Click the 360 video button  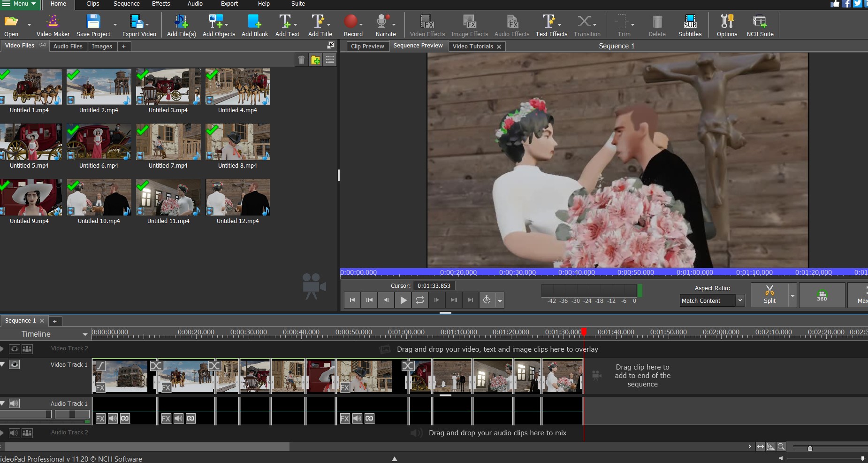coord(822,295)
